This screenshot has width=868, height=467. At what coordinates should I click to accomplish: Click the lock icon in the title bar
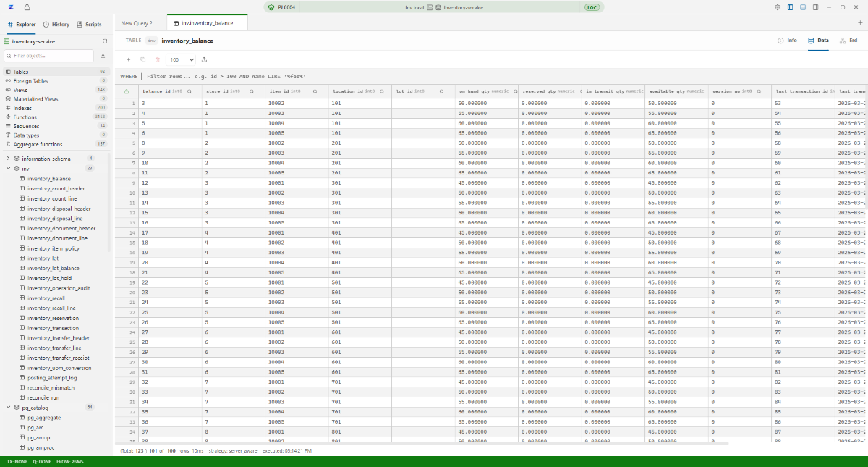point(27,7)
